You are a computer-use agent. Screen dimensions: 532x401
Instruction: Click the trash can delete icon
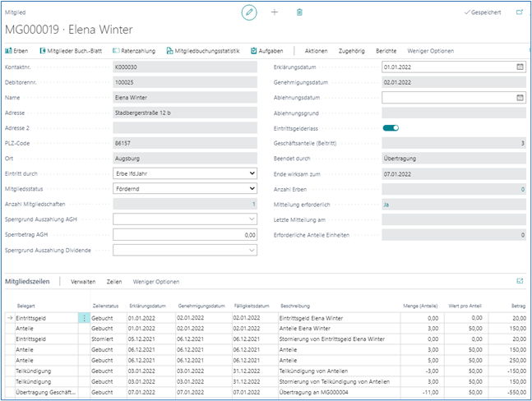coord(299,13)
